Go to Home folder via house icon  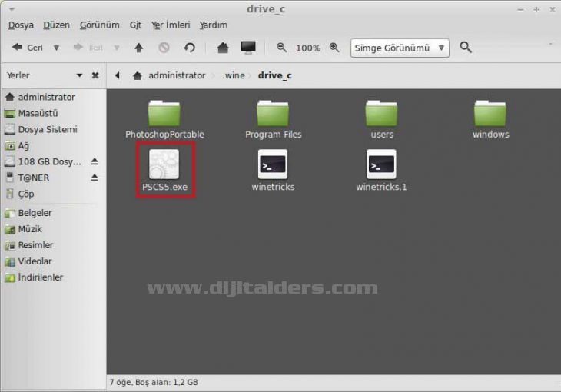click(223, 48)
